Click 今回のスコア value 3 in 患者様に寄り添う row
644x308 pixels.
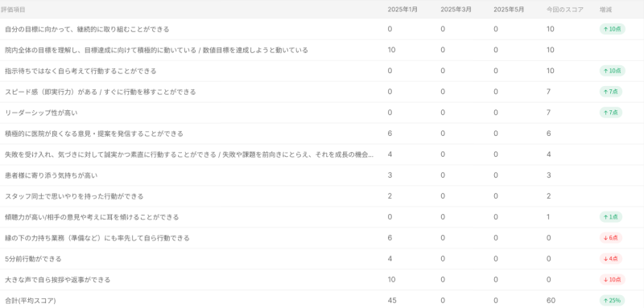coord(549,175)
